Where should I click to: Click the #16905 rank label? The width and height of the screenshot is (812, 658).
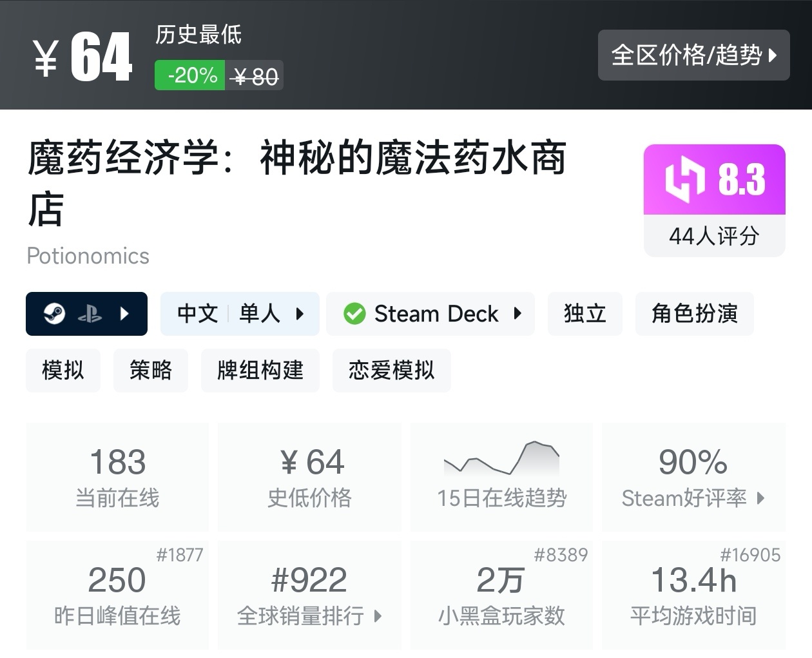pos(750,555)
